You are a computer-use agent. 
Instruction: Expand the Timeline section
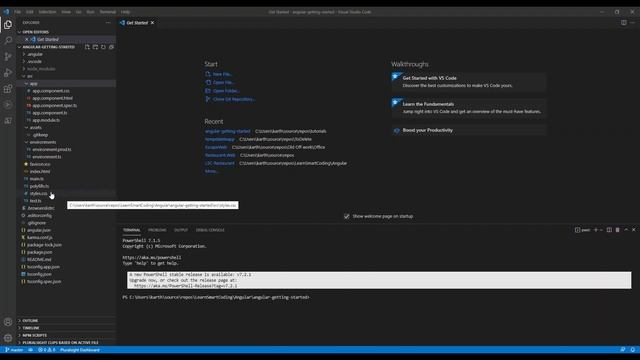(31, 328)
